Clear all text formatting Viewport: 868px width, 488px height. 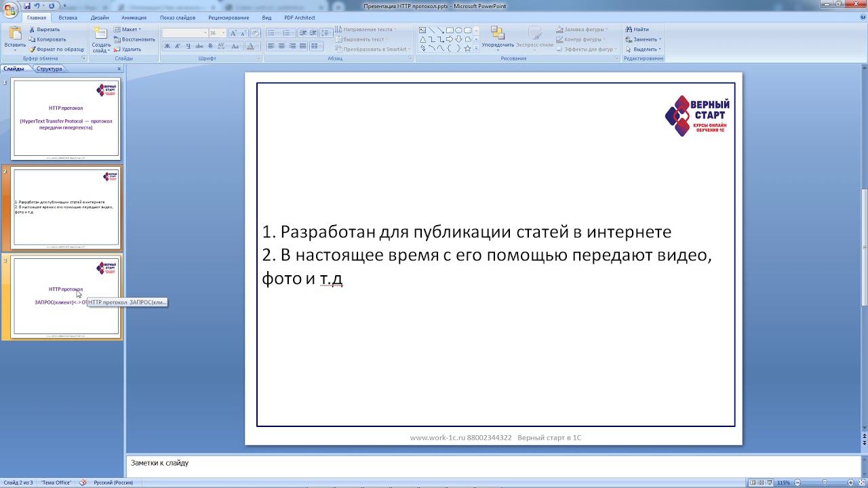[256, 33]
